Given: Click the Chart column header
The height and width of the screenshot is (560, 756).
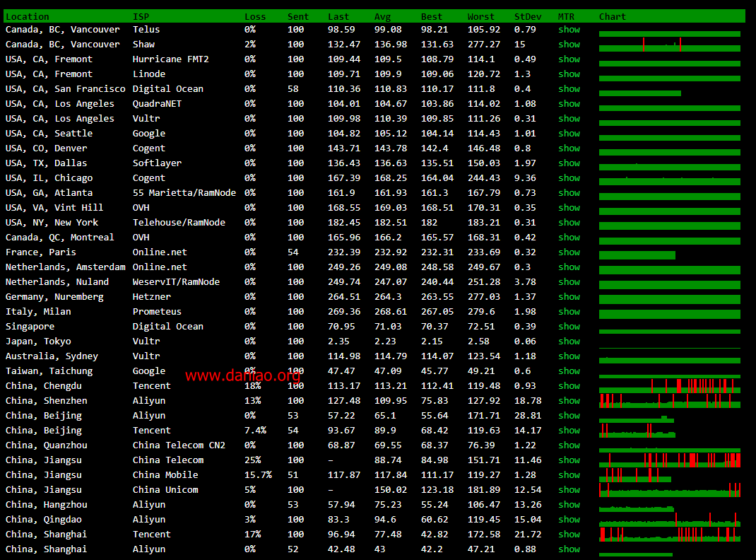Looking at the screenshot, I should coord(613,16).
